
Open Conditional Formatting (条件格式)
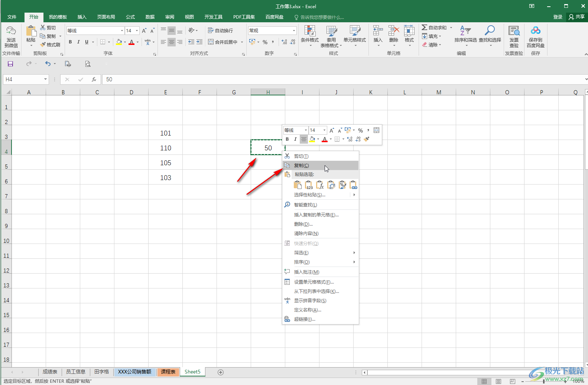click(310, 36)
